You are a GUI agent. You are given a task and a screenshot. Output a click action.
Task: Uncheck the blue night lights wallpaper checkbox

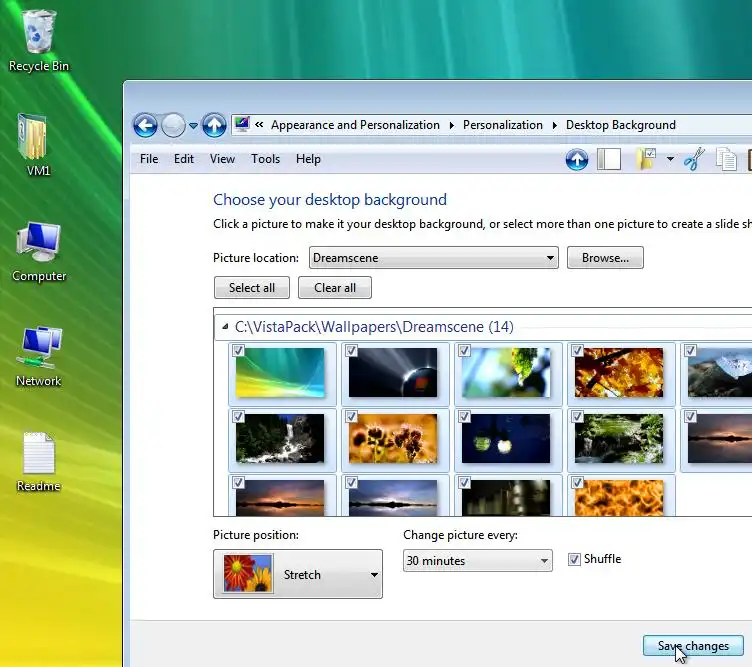click(x=464, y=417)
